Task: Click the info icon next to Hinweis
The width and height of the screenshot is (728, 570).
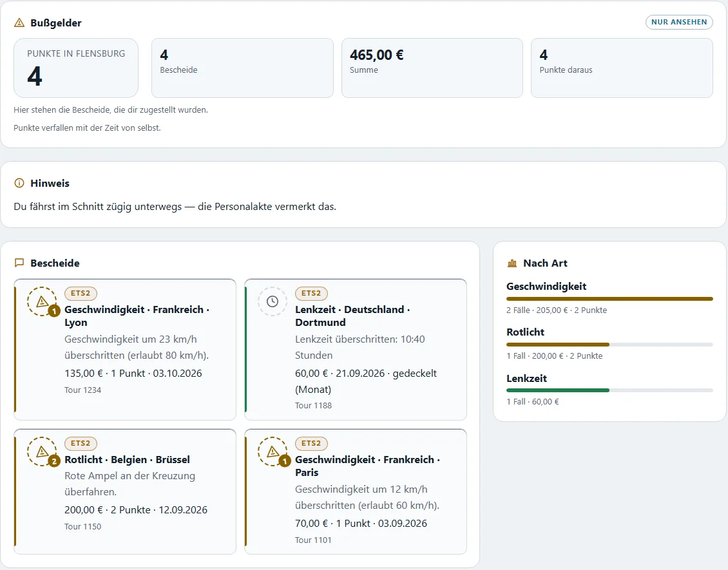Action: point(19,184)
